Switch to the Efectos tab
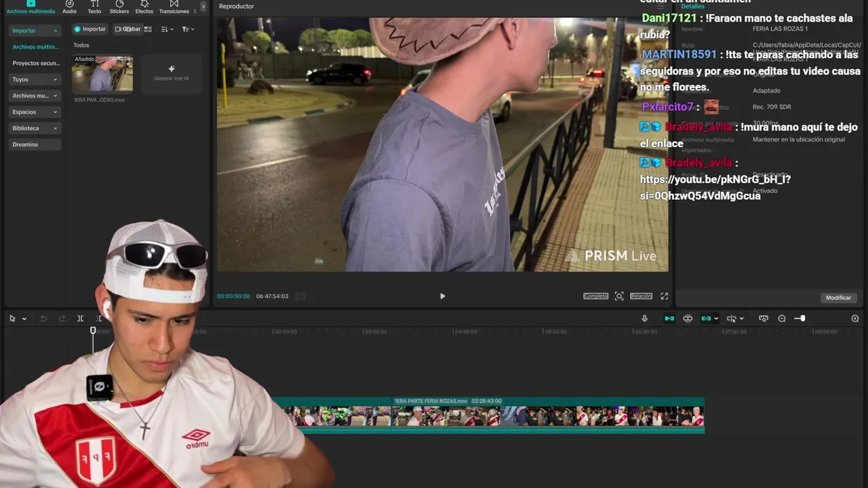868x488 pixels. click(144, 7)
